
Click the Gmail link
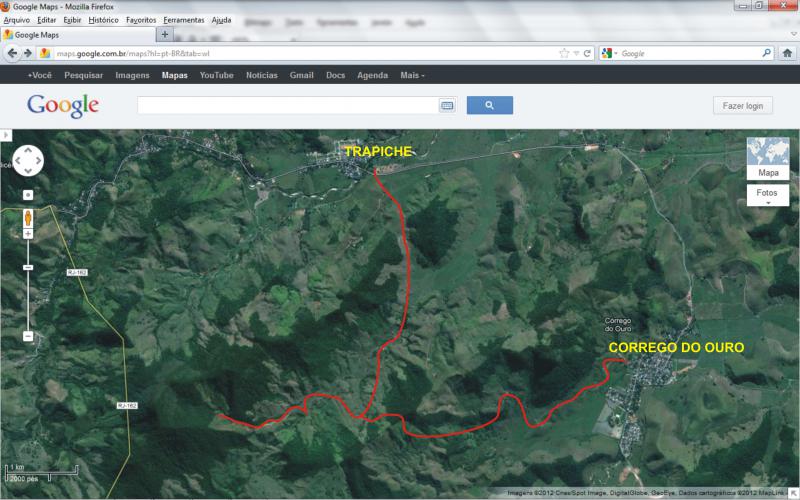pyautogui.click(x=302, y=75)
